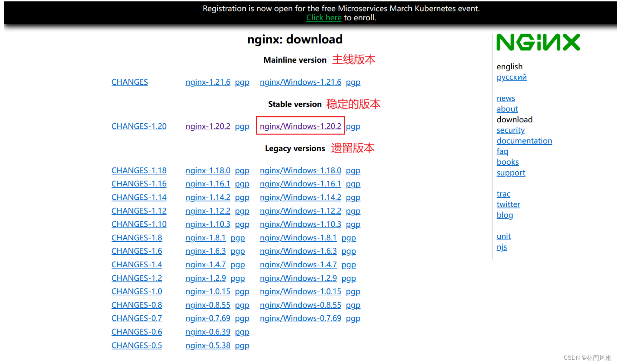Viewport: 617px width, 364px height.
Task: Open pgp signature beside nginx-1.20.2
Action: (242, 126)
